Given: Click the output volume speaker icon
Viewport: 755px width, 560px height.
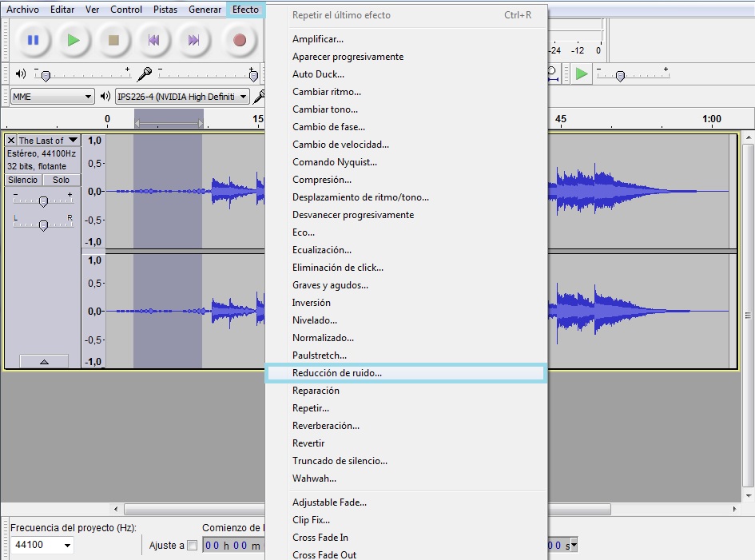Looking at the screenshot, I should tap(21, 73).
